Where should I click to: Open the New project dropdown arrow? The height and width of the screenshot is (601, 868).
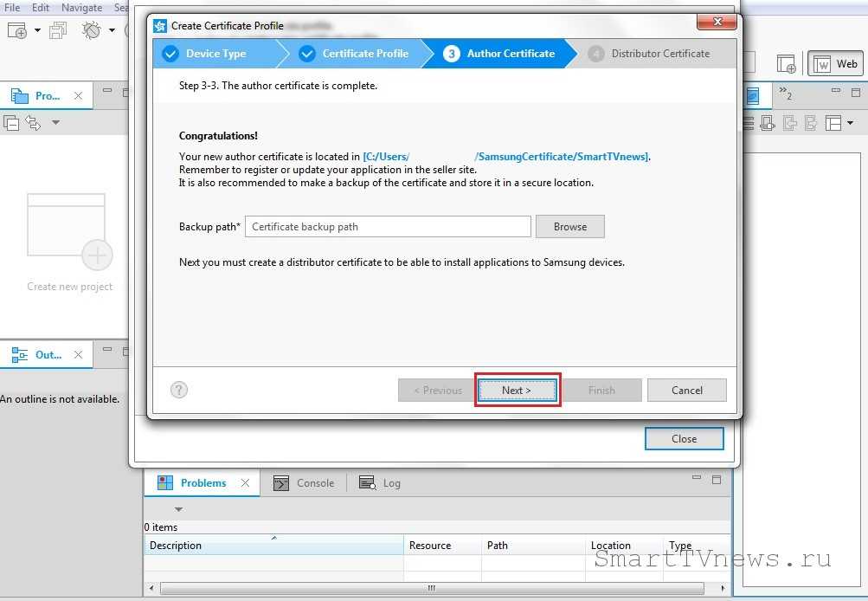coord(37,30)
